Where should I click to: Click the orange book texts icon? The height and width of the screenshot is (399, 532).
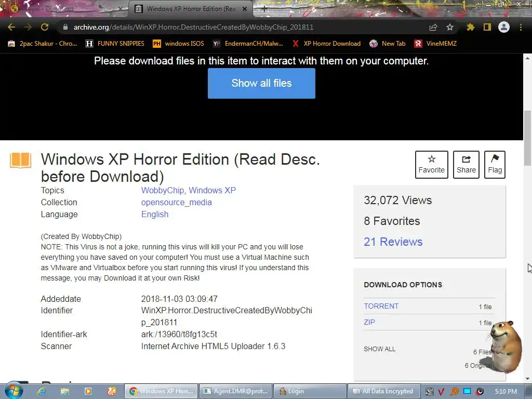[20, 160]
